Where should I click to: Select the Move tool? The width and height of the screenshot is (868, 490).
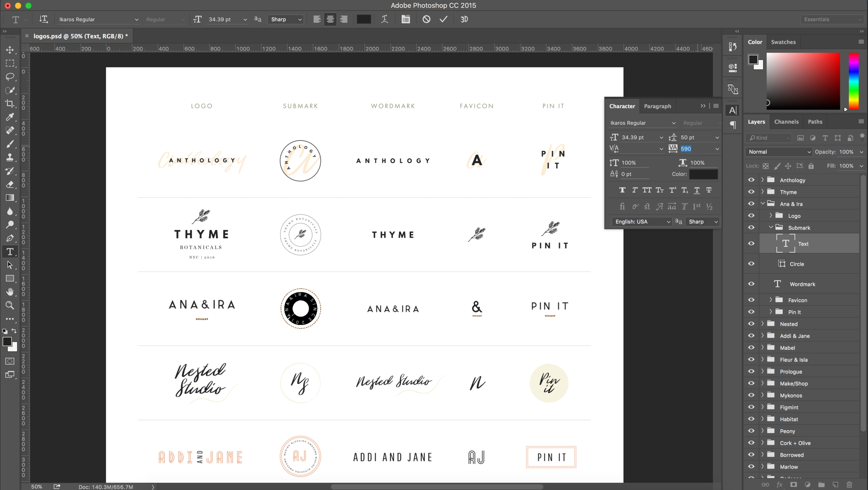[x=10, y=50]
